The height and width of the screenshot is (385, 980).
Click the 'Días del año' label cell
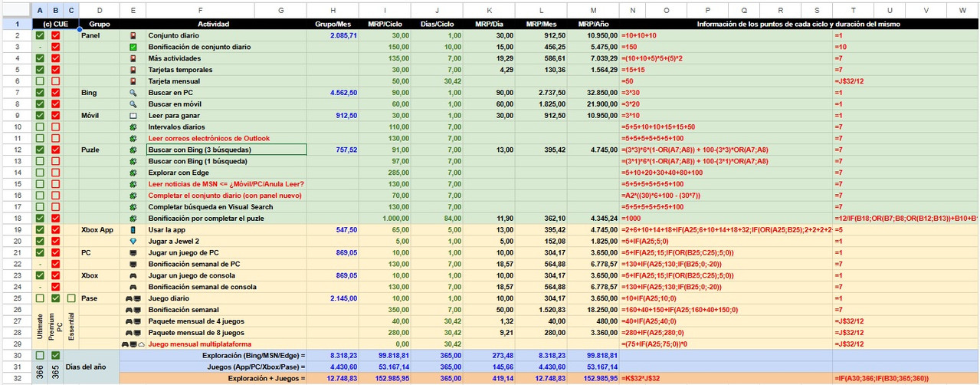(x=90, y=367)
